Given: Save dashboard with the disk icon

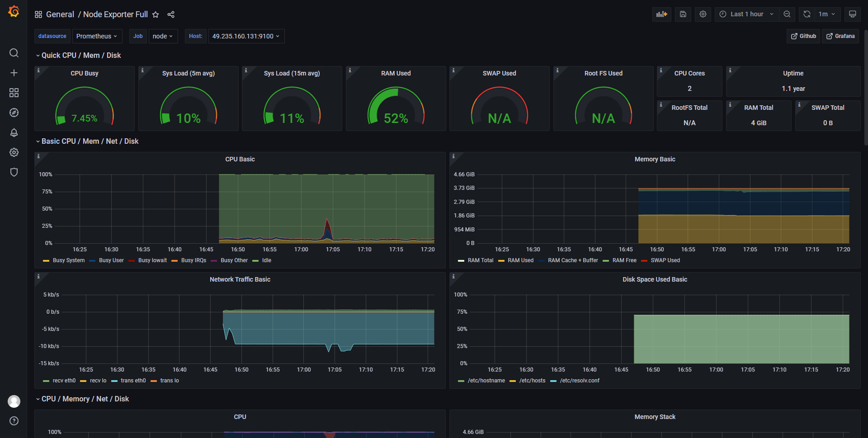Looking at the screenshot, I should point(683,14).
